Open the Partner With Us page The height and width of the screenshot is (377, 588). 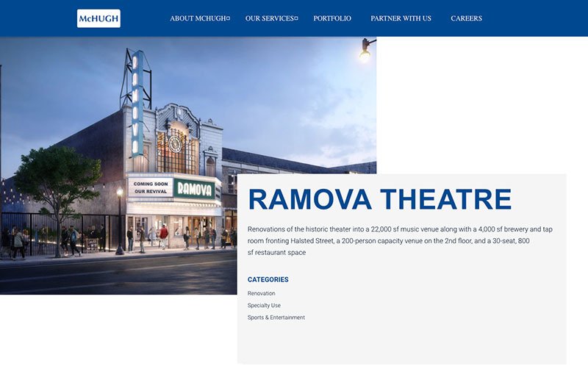pos(401,18)
